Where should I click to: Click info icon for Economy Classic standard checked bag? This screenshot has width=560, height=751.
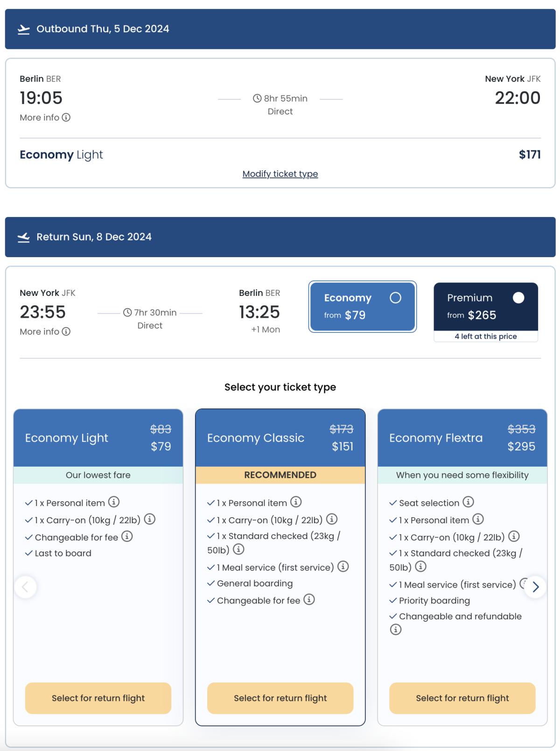(238, 549)
